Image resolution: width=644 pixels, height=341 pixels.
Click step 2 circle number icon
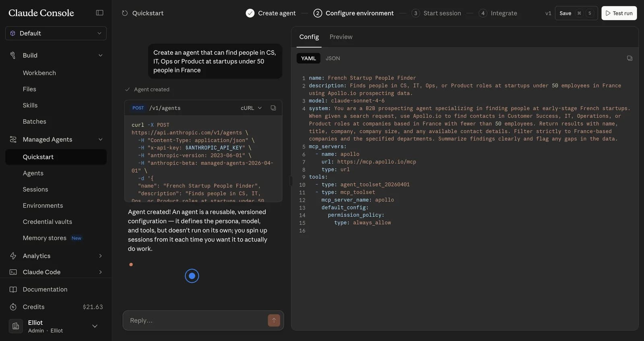318,13
